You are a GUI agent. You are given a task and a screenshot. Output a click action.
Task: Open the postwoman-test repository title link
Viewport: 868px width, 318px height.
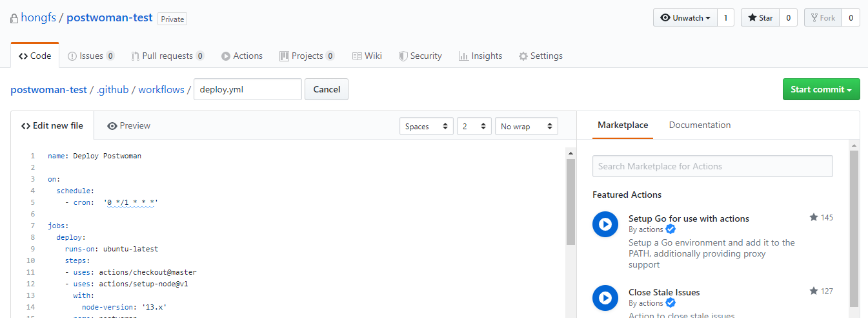coord(110,17)
